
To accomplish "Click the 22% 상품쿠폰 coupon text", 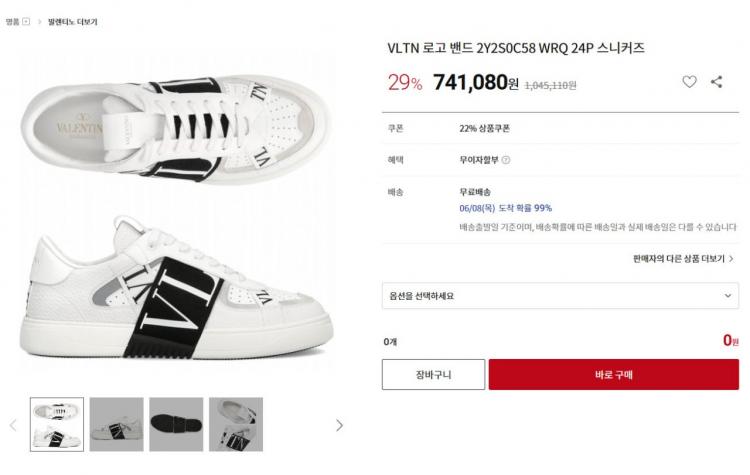I will click(485, 128).
